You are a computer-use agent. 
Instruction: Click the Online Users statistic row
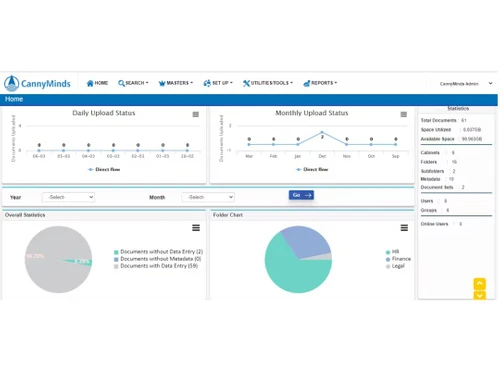click(441, 224)
